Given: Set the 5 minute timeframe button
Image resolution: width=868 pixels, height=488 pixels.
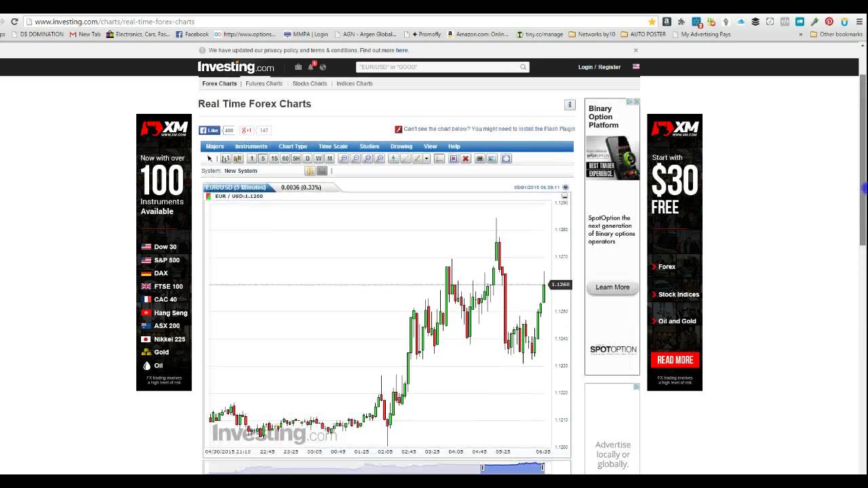Looking at the screenshot, I should [263, 159].
